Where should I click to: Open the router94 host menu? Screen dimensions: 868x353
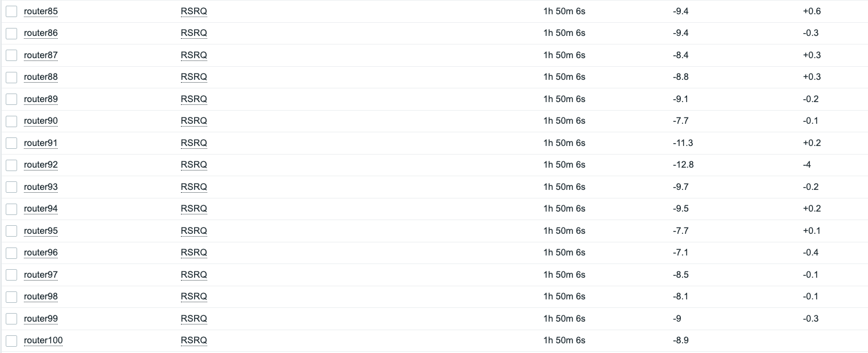(x=41, y=209)
